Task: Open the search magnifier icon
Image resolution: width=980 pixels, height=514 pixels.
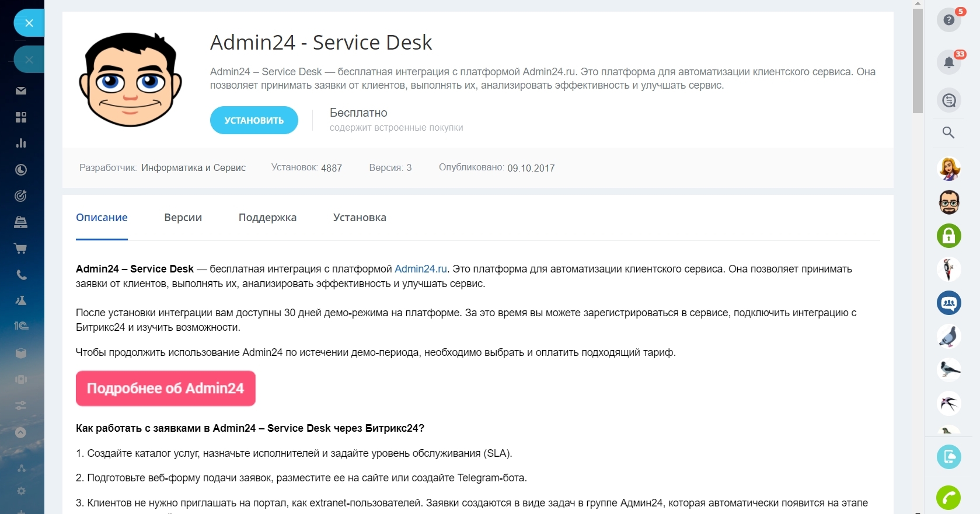Action: click(948, 132)
